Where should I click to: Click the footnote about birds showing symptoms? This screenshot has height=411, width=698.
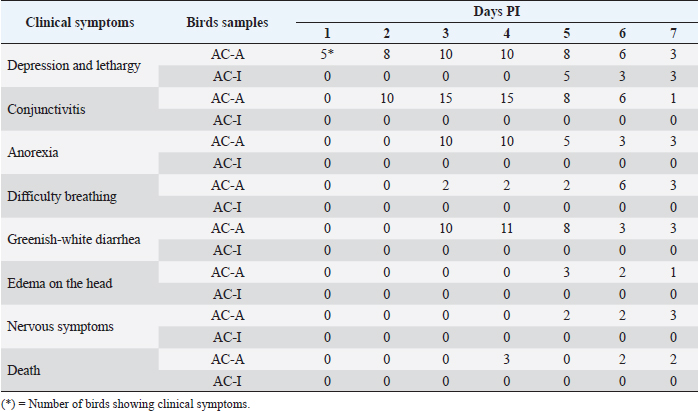(125, 403)
